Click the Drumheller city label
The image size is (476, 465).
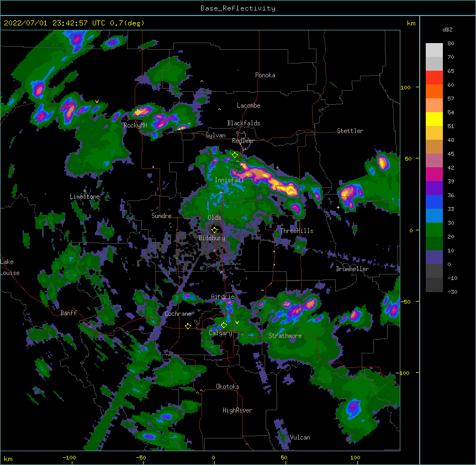click(x=352, y=269)
